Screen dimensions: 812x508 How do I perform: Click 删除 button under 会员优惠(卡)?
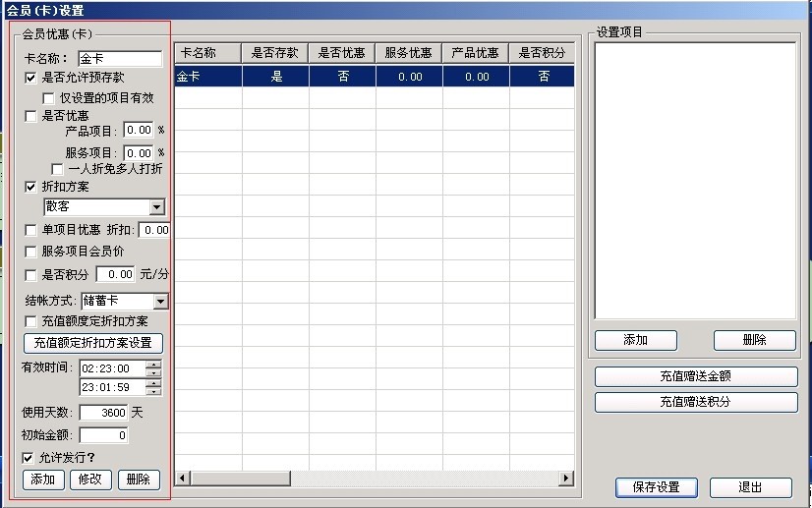tap(139, 480)
